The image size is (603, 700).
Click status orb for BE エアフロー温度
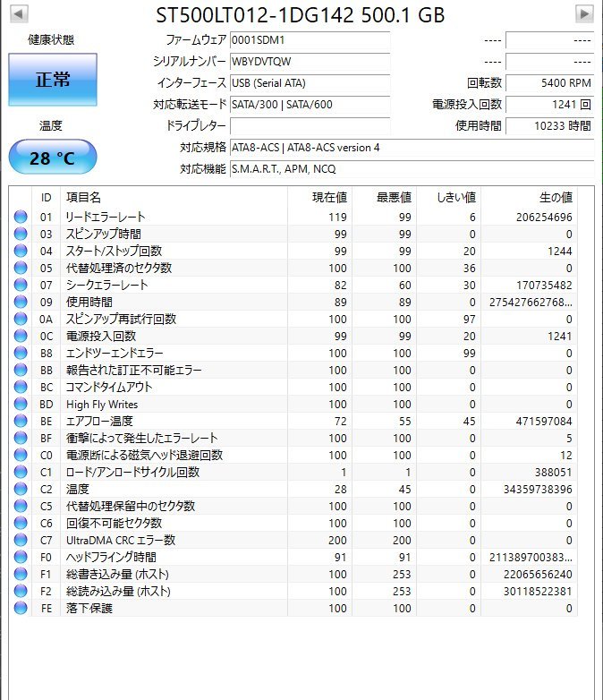tap(21, 421)
